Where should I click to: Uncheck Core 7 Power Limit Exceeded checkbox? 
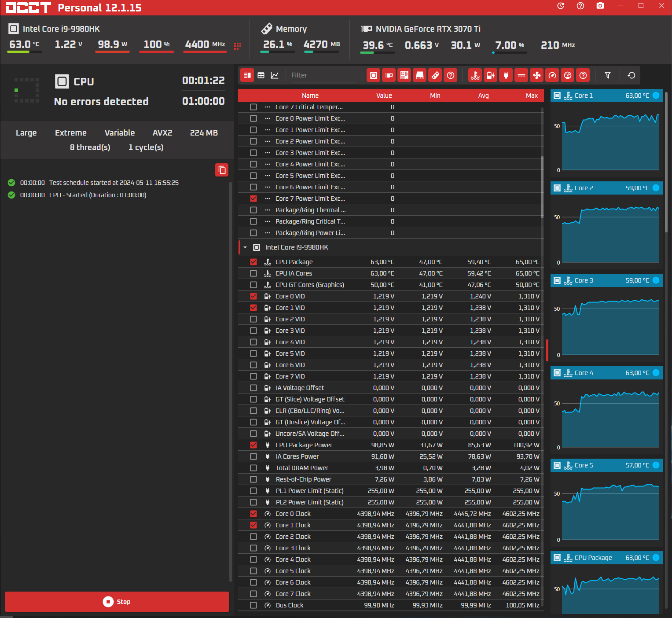coord(253,199)
